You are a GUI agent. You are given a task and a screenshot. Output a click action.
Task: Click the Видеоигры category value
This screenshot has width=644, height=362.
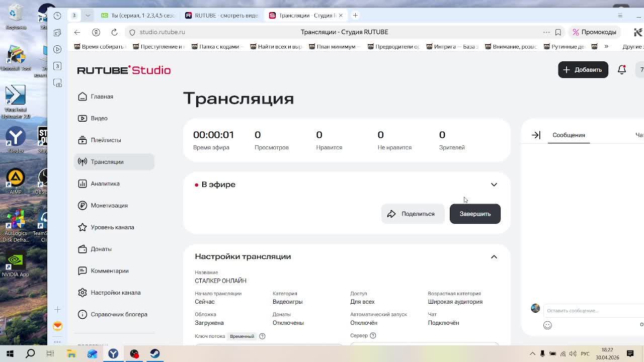click(x=287, y=302)
